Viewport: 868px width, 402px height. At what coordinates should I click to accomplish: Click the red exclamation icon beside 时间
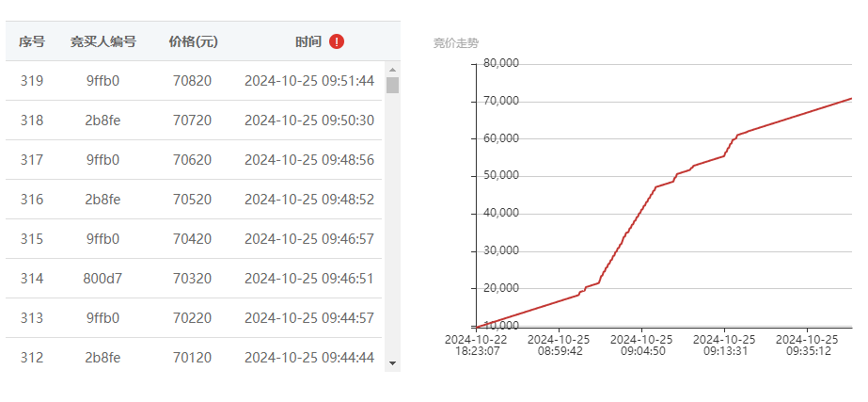pyautogui.click(x=337, y=41)
